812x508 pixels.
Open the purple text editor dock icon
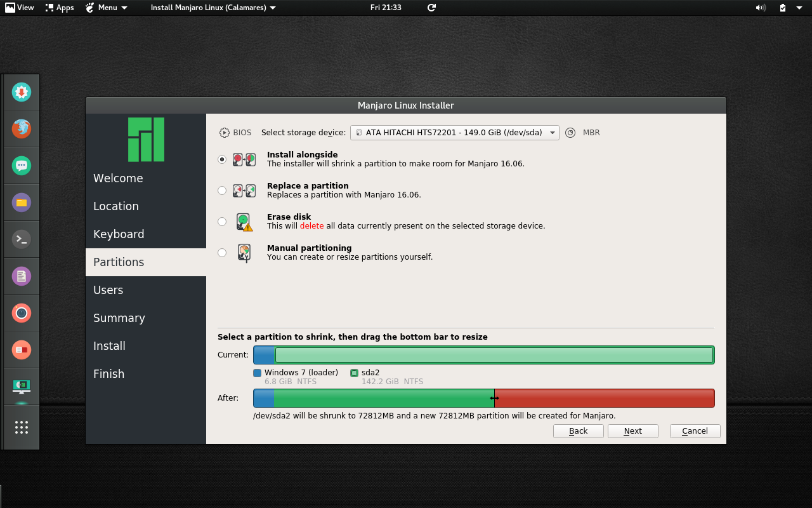pyautogui.click(x=22, y=276)
